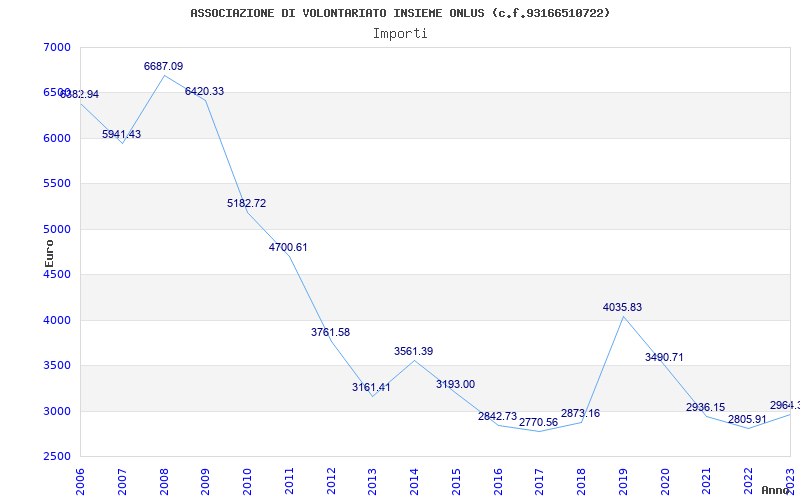Click the 6000 y-axis tick label
The width and height of the screenshot is (800, 500).
pos(55,138)
